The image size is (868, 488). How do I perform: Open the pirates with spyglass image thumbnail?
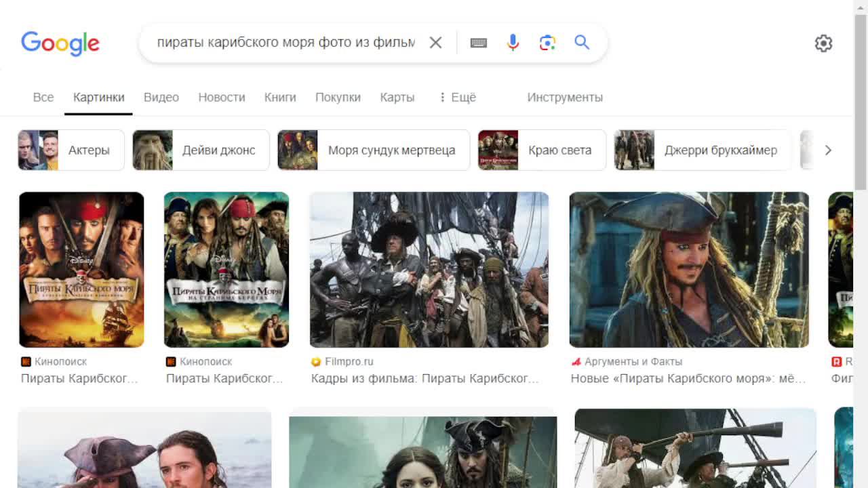pos(695,448)
